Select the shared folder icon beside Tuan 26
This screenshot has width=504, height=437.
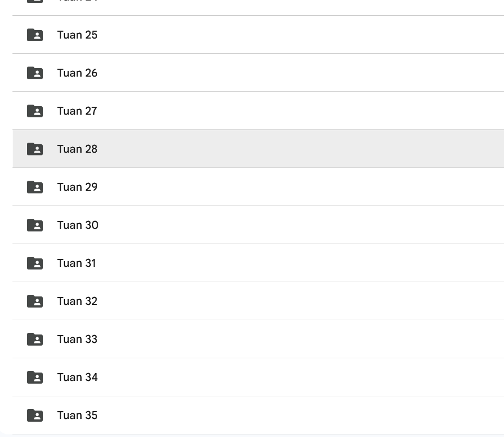point(35,73)
